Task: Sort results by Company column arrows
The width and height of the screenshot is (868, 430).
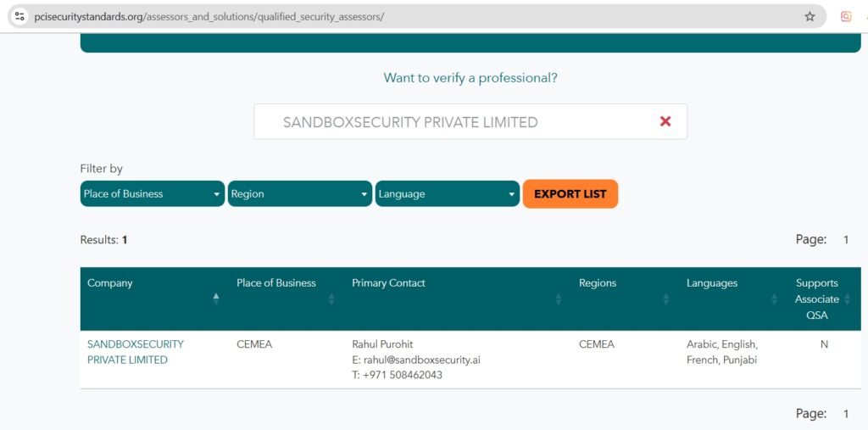Action: [216, 299]
